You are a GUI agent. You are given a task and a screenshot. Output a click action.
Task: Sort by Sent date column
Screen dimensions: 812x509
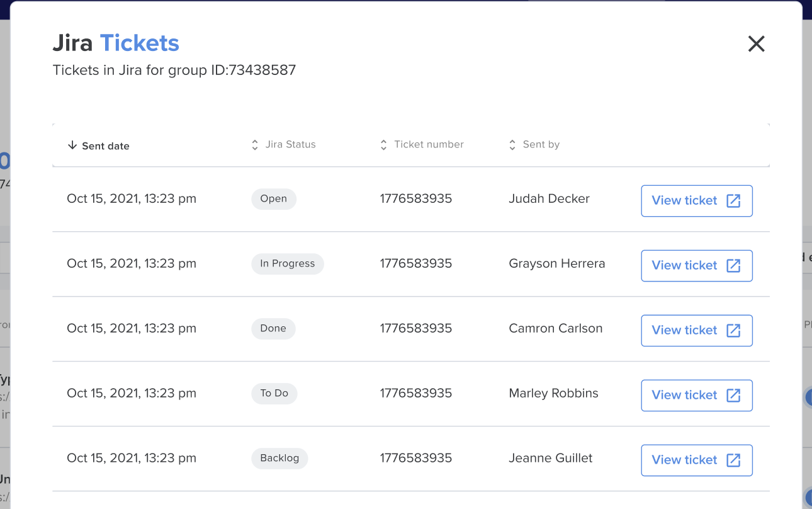pyautogui.click(x=99, y=146)
